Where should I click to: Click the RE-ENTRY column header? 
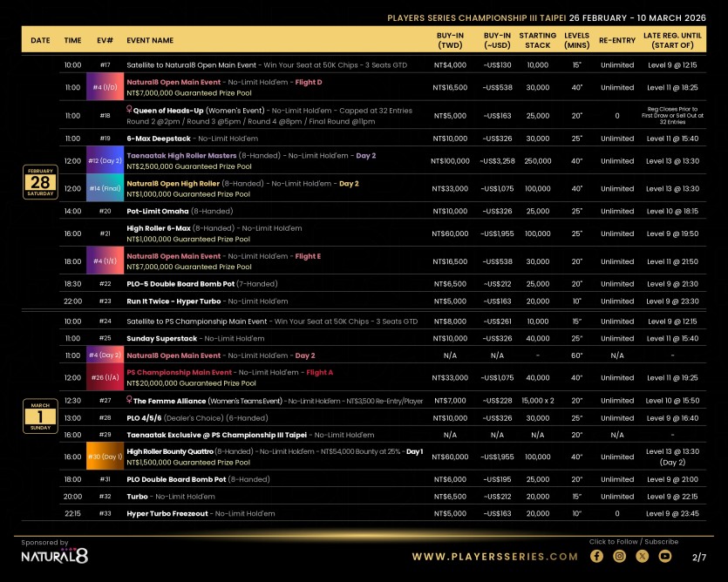617,40
